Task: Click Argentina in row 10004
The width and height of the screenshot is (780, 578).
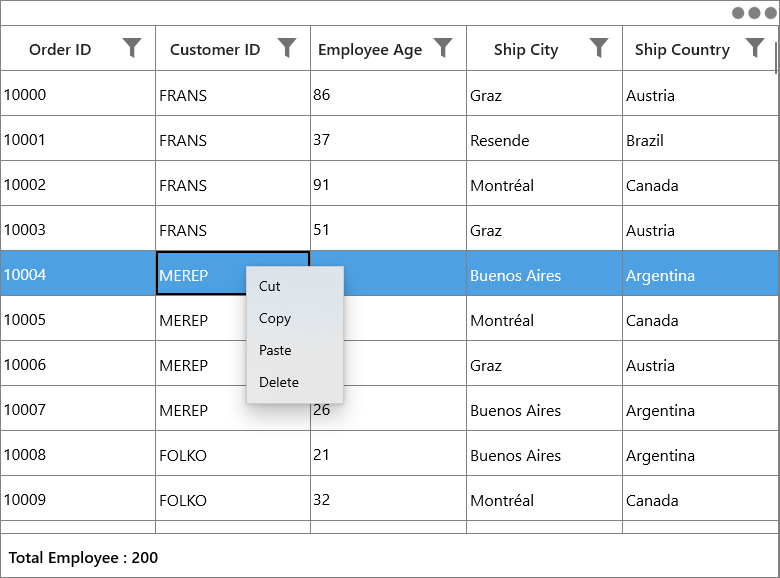Action: pos(660,276)
